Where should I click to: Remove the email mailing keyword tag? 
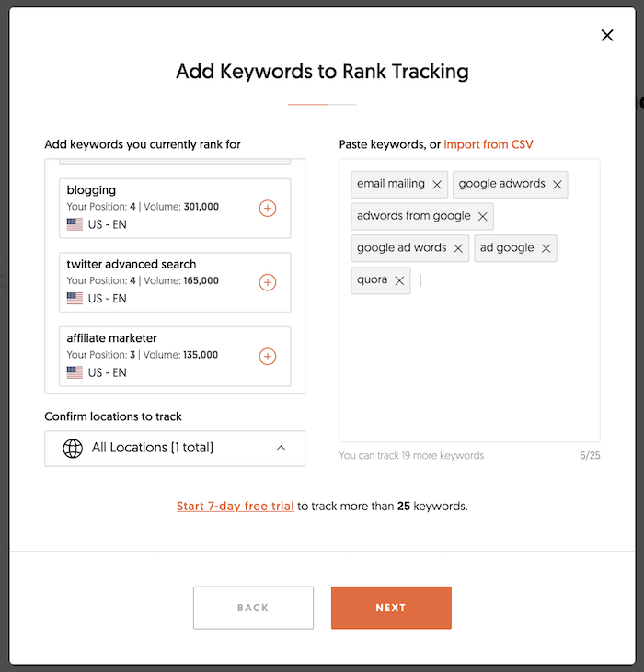point(437,185)
